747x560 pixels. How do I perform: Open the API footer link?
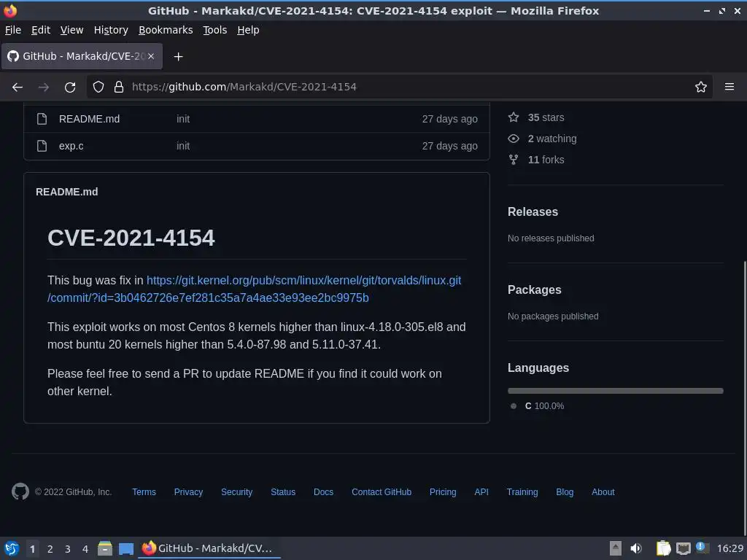click(x=481, y=492)
